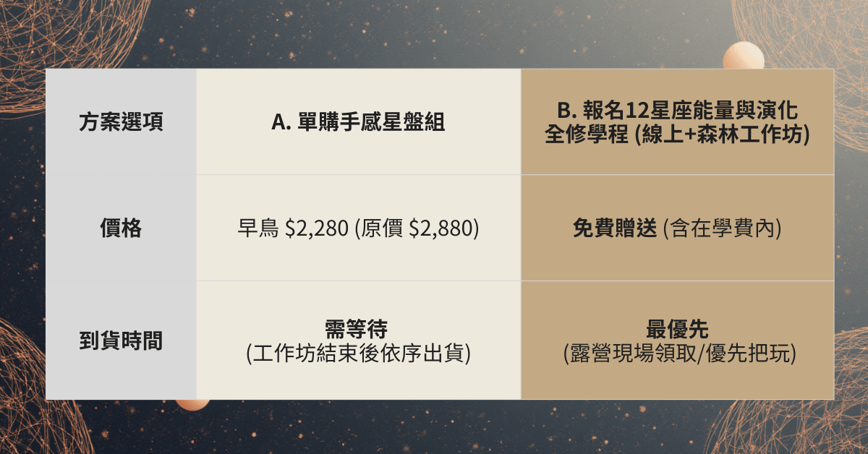Click the "(工作坊結束後依序出貨)" note
Screen dimensions: 868x454
point(358,354)
